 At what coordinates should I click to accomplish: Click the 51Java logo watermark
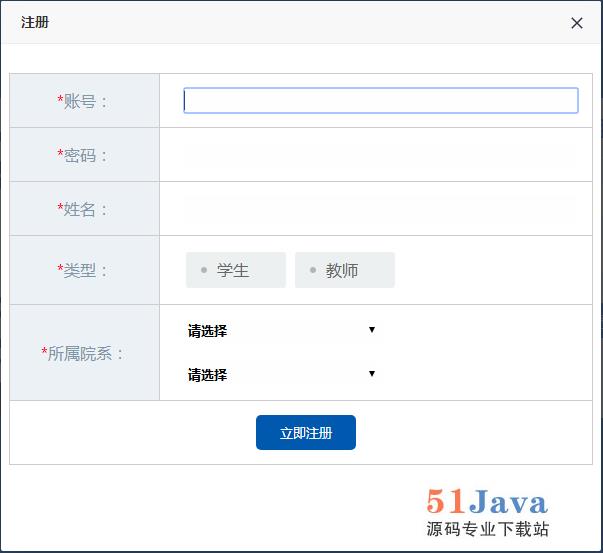click(x=486, y=501)
